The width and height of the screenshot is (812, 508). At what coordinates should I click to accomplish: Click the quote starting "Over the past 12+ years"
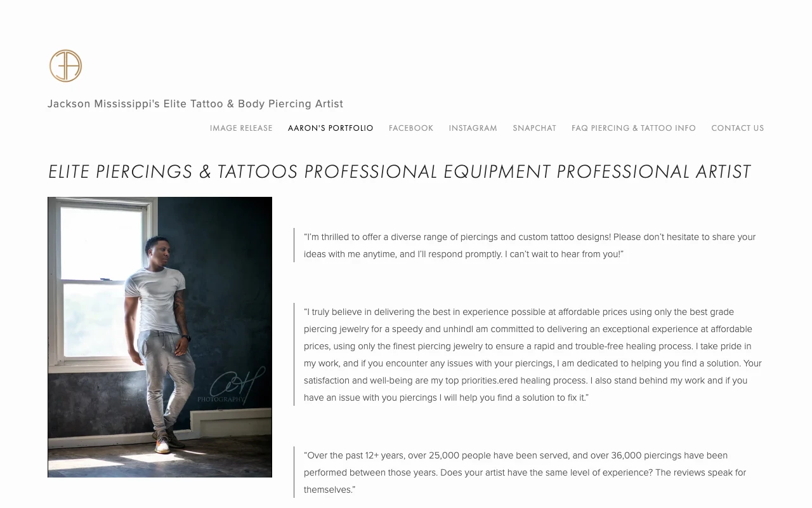point(525,472)
